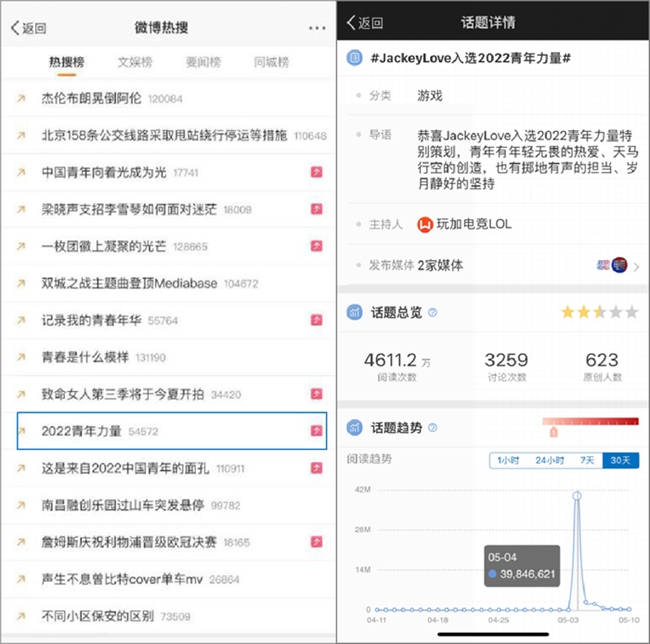Open hot topic 杰伦布朗晃倒阿伦
The image size is (650, 644).
click(x=168, y=99)
